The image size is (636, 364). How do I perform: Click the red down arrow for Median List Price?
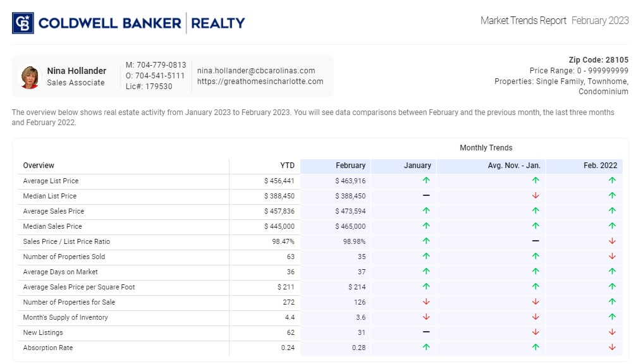pyautogui.click(x=535, y=196)
